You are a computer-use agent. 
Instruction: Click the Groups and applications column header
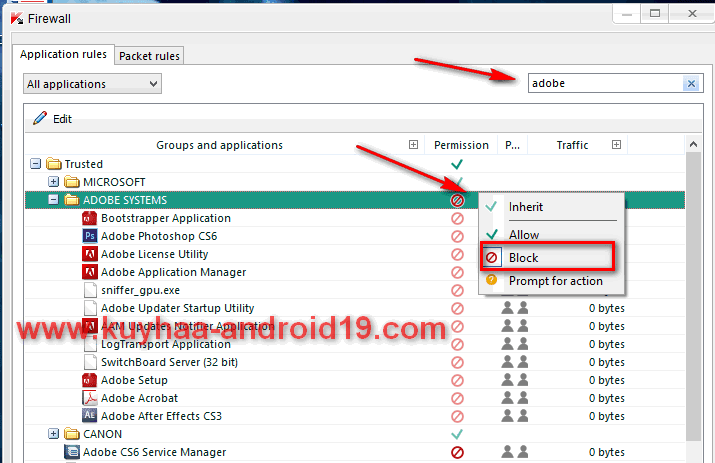pos(219,145)
